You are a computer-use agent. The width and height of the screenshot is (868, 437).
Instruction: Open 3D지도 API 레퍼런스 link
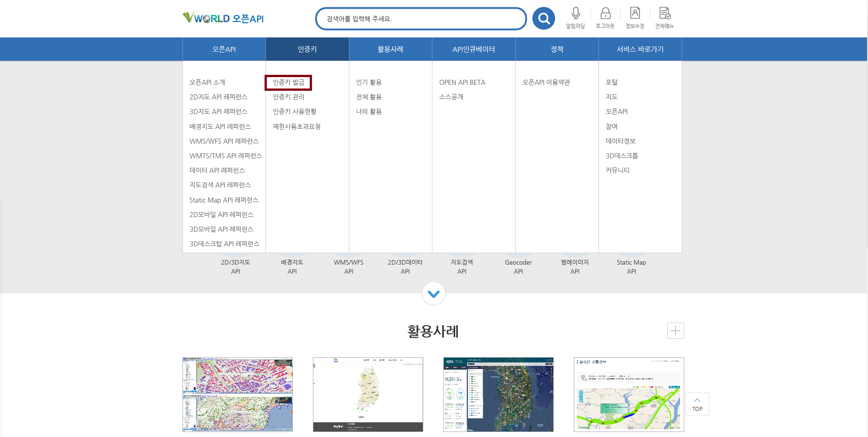click(x=218, y=112)
